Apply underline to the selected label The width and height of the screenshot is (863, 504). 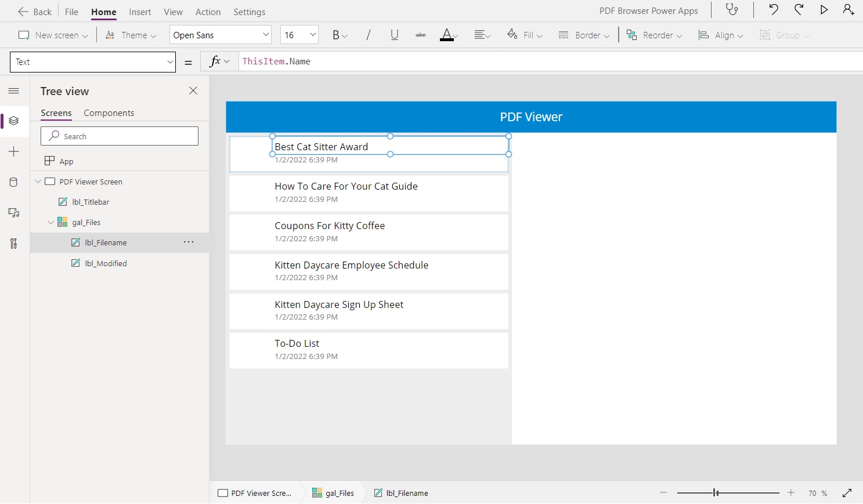coord(394,35)
